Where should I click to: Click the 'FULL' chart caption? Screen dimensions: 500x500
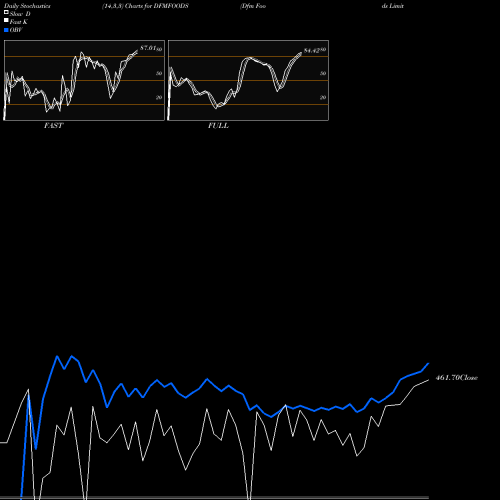(218, 126)
